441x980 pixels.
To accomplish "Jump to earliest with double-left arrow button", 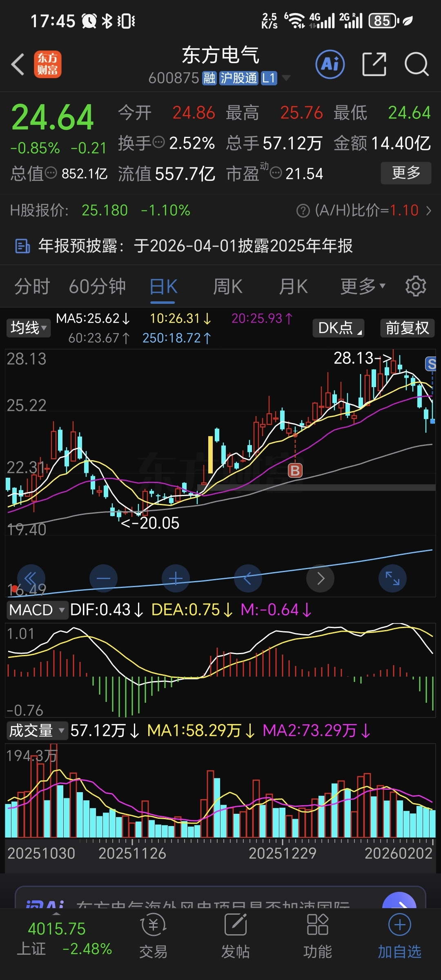I will click(31, 578).
